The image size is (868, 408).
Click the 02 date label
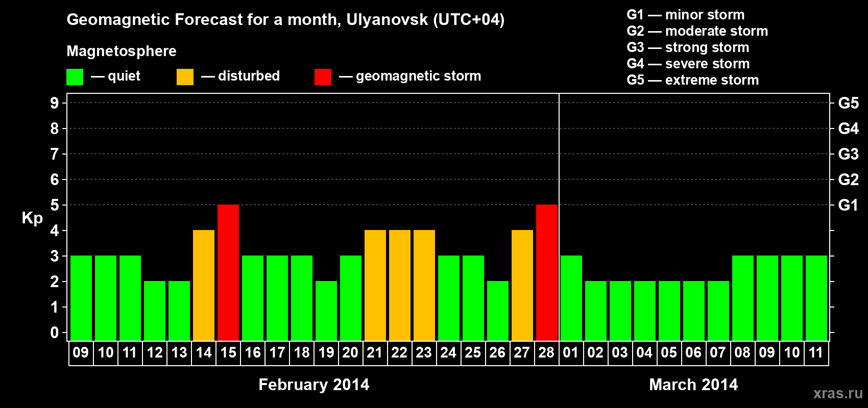[x=595, y=353]
